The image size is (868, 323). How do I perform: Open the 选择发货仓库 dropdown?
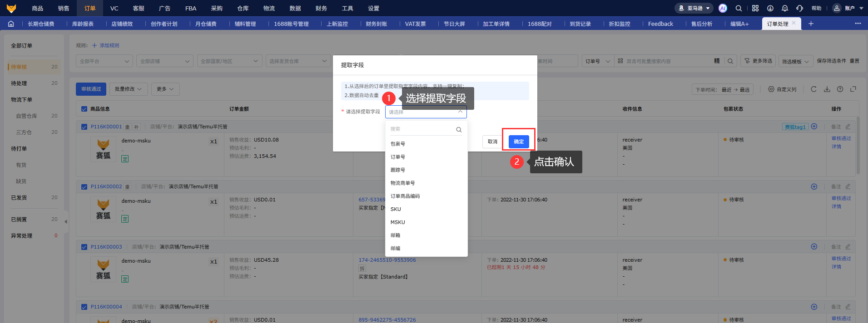[298, 61]
